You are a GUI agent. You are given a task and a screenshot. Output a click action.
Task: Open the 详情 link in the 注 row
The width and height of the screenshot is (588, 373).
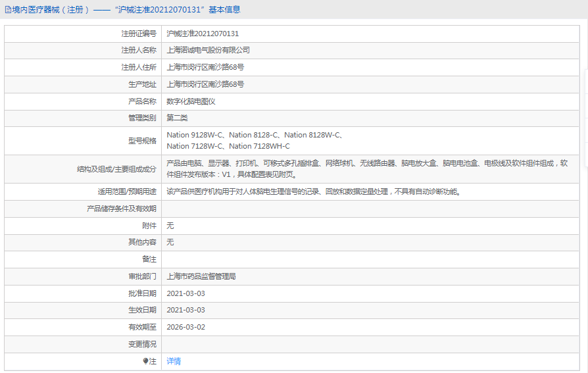click(174, 361)
